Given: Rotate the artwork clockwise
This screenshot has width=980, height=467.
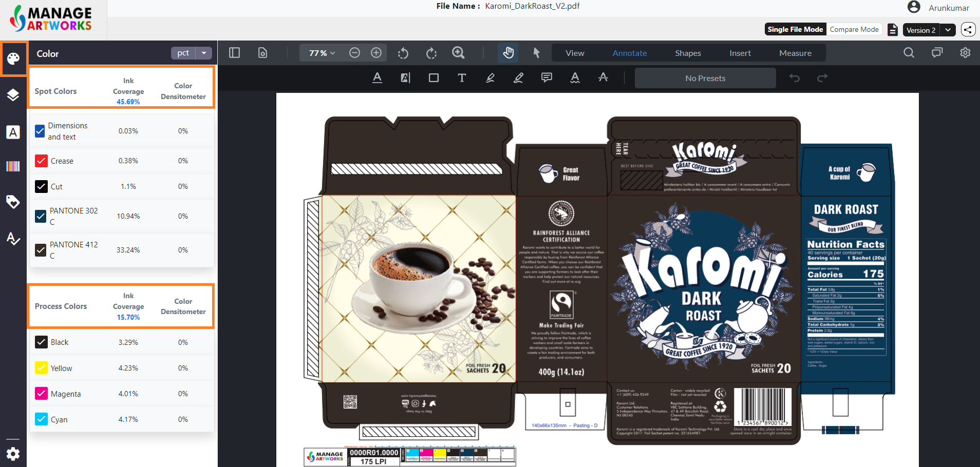Looking at the screenshot, I should point(431,53).
